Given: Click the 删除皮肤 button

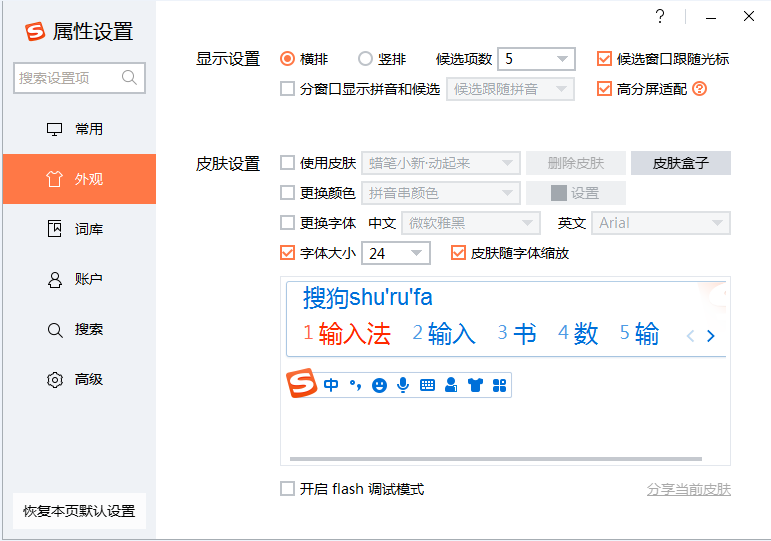Looking at the screenshot, I should pos(576,163).
